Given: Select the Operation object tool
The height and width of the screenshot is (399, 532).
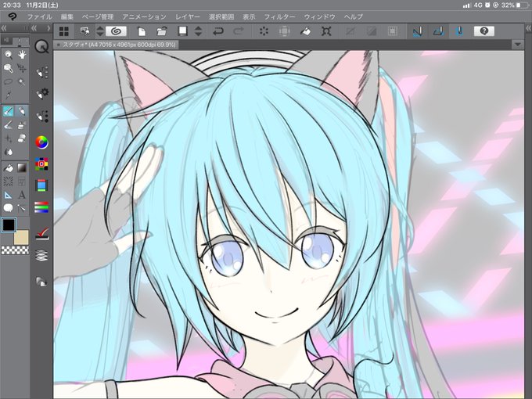Looking at the screenshot, I should [x=8, y=69].
